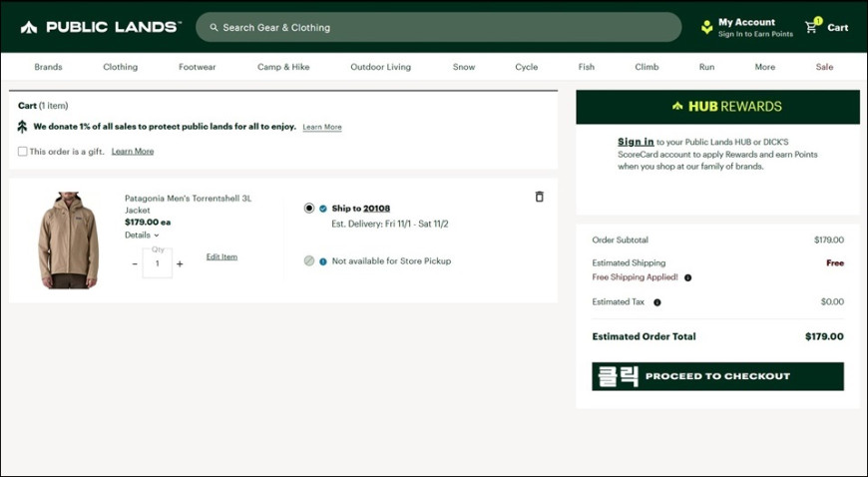Open the shopping cart icon
The width and height of the screenshot is (868, 477).
(x=811, y=26)
